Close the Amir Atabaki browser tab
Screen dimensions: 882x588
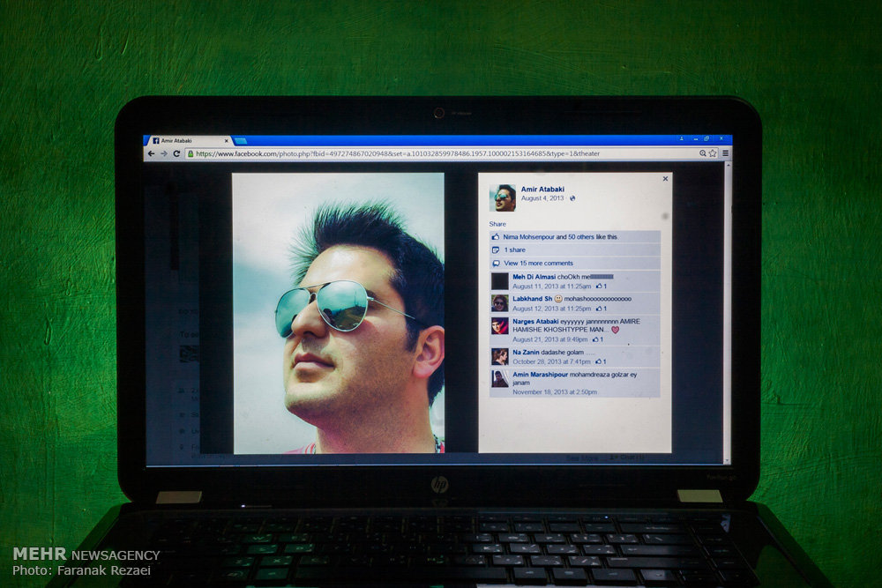[227, 141]
